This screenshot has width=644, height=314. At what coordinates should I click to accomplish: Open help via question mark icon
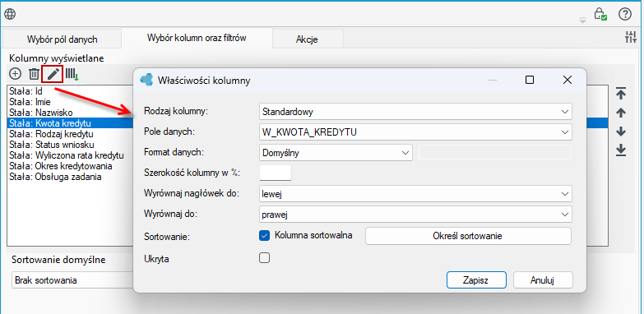click(x=625, y=14)
